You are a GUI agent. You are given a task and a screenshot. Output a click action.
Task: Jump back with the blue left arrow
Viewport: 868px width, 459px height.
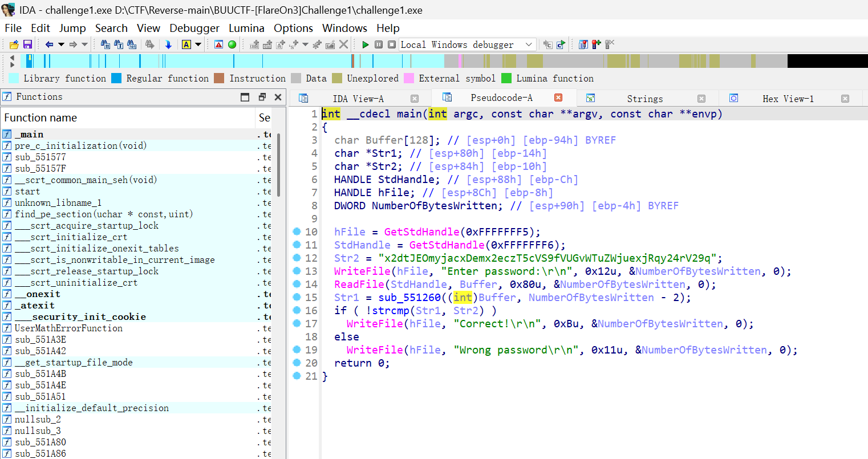(49, 44)
